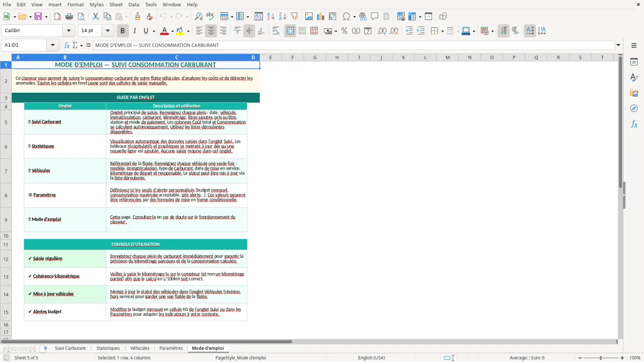
Task: Switch to the Suivi Carburant sheet tab
Action: (70, 348)
